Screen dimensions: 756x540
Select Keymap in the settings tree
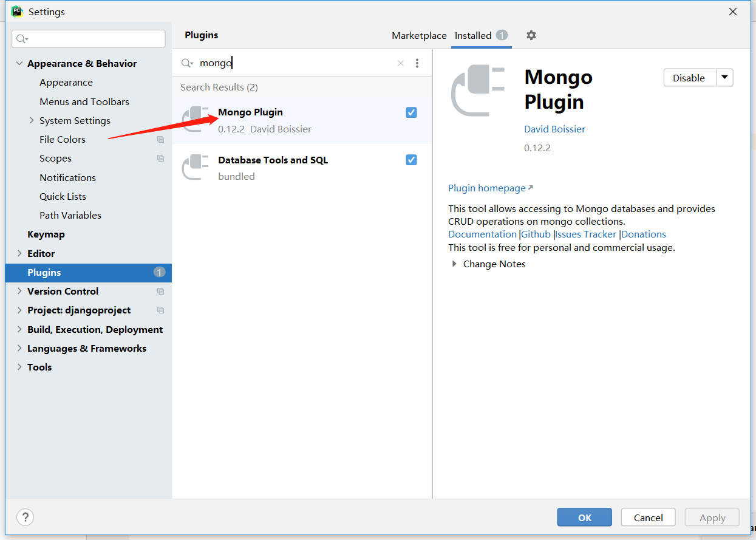coord(46,234)
